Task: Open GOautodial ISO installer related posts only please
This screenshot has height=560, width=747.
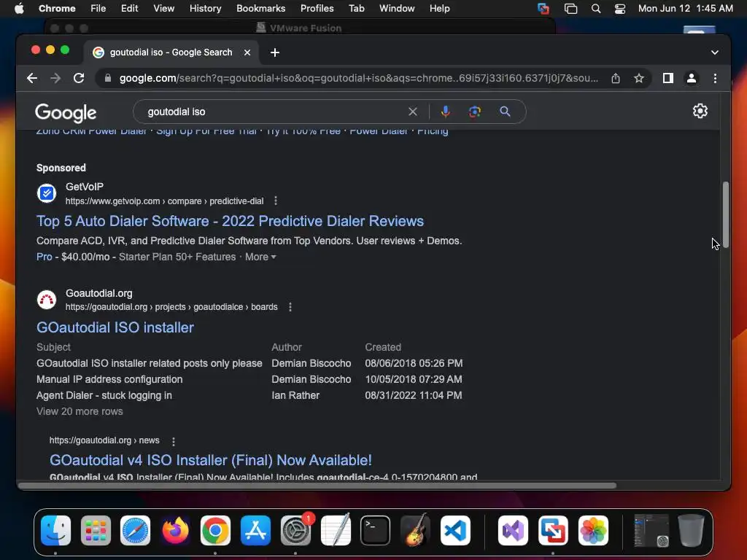Action: (149, 363)
